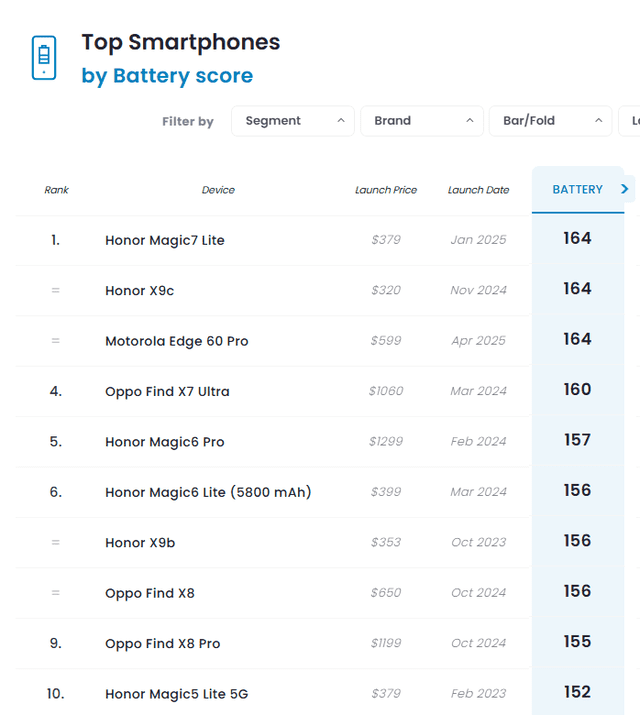Open the Honor X9c device link
Screen dimensions: 640x715
click(x=139, y=290)
